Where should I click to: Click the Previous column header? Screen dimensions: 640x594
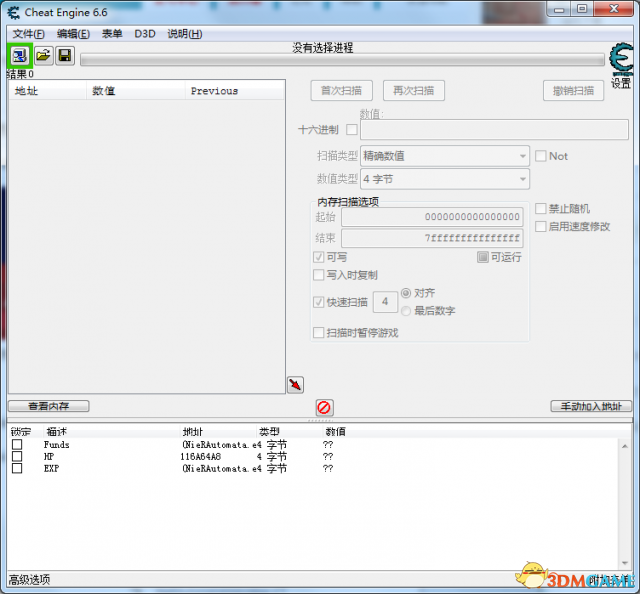[235, 91]
